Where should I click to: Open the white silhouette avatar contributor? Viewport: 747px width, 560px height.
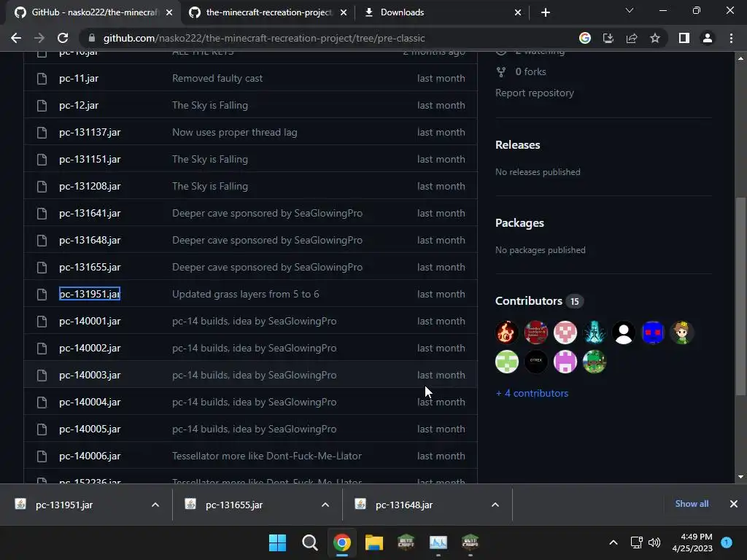point(624,332)
